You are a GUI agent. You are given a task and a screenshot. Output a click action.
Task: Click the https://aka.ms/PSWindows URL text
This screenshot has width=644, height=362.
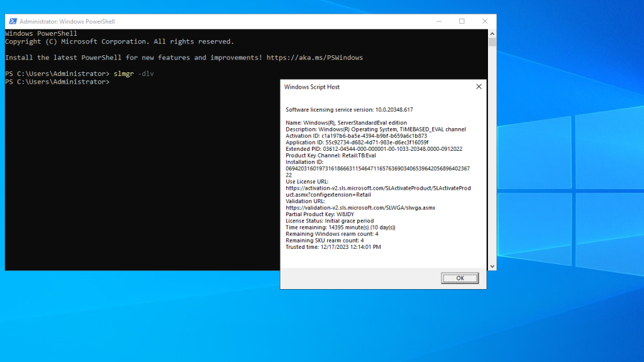[x=314, y=57]
